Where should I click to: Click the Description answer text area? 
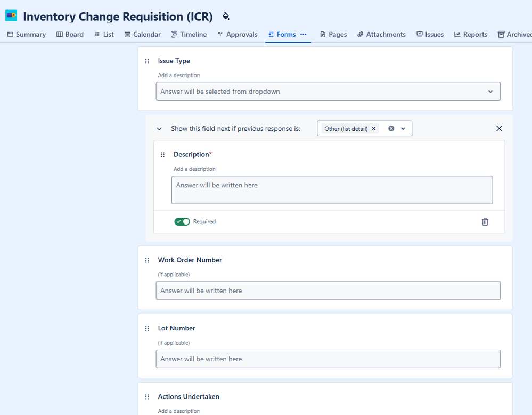[332, 190]
